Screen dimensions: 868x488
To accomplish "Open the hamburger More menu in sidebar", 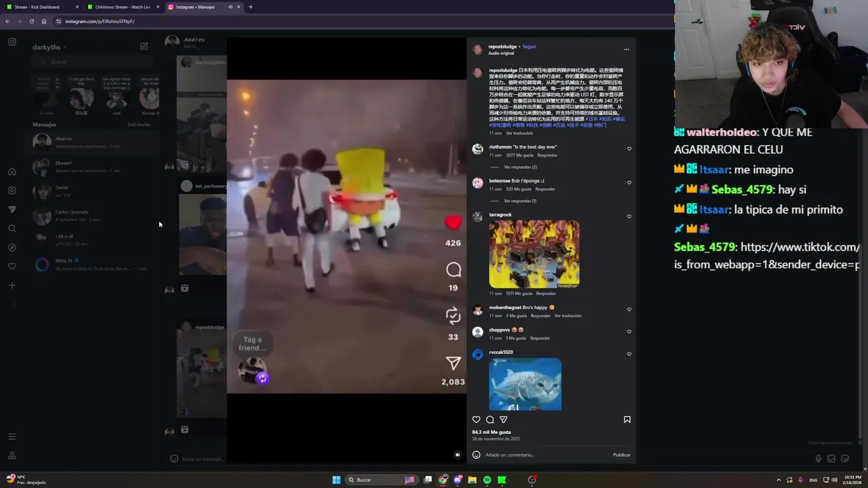I will coord(12,436).
